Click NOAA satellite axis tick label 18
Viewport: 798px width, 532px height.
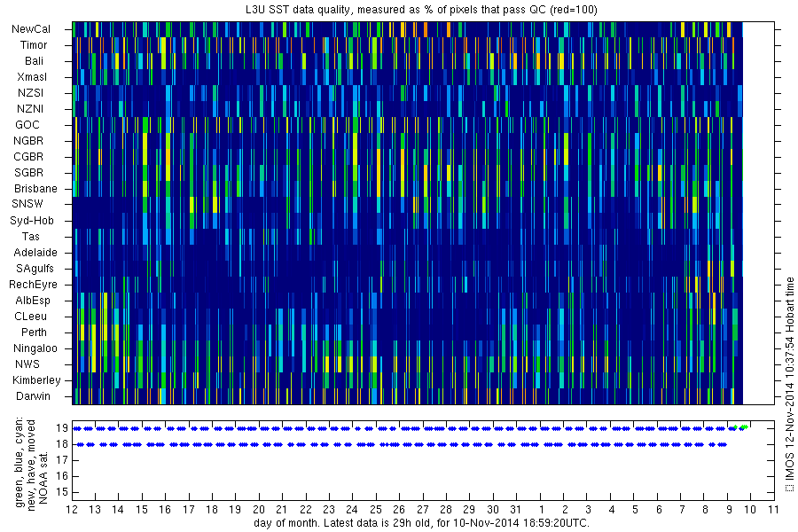(62, 444)
